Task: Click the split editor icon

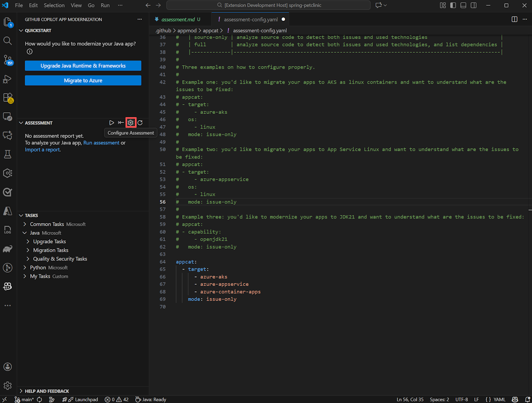Action: pos(514,20)
